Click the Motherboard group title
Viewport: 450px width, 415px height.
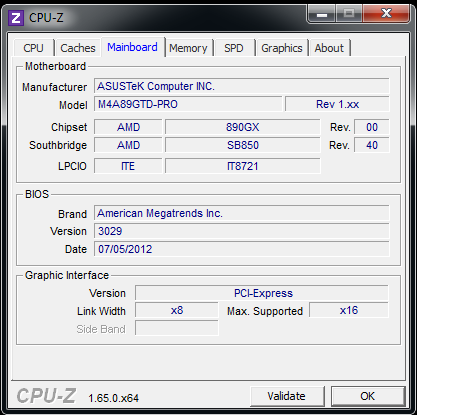point(56,66)
